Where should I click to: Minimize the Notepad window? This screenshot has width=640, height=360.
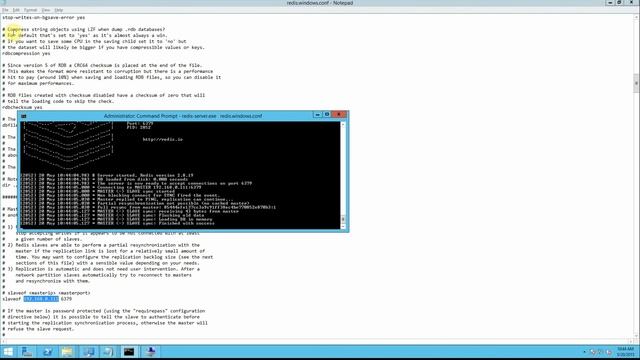610,2
